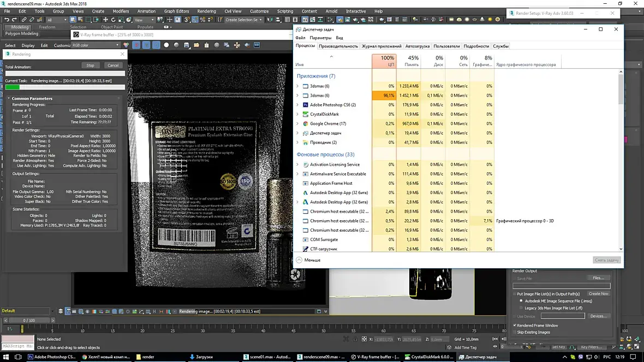This screenshot has height=362, width=644.
Task: Open the Rendering menu
Action: [206, 11]
